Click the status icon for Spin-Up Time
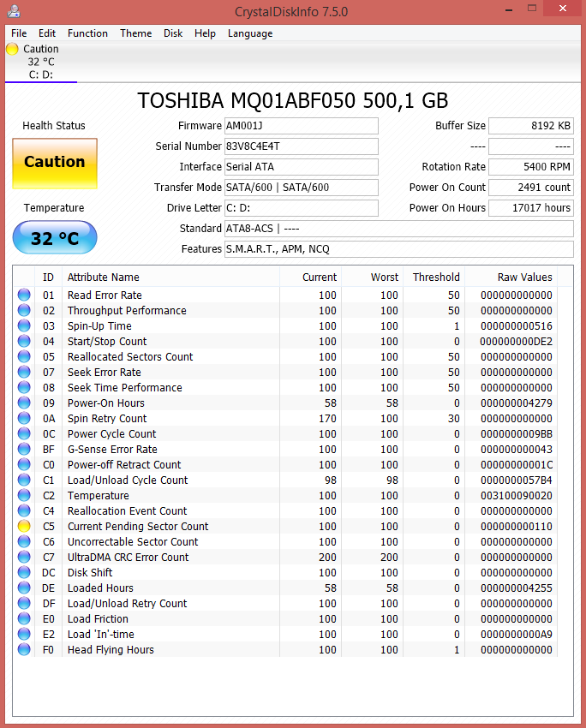Screen dimensions: 586x728 click(24, 325)
